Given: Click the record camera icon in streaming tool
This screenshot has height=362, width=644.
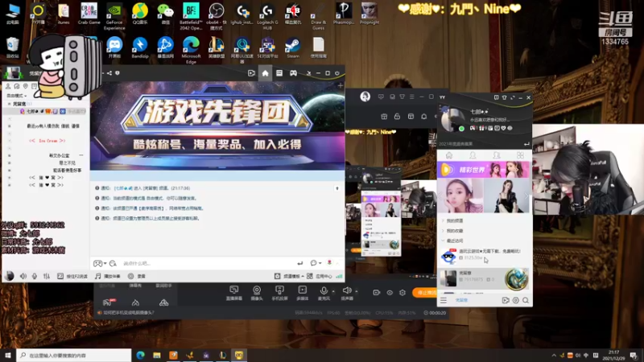Looking at the screenshot, I should (377, 293).
